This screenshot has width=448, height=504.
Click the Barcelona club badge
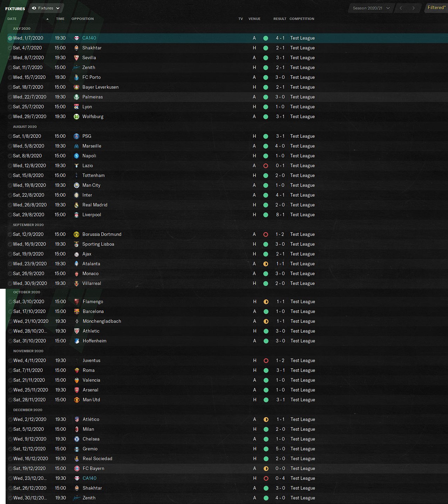[x=77, y=312]
